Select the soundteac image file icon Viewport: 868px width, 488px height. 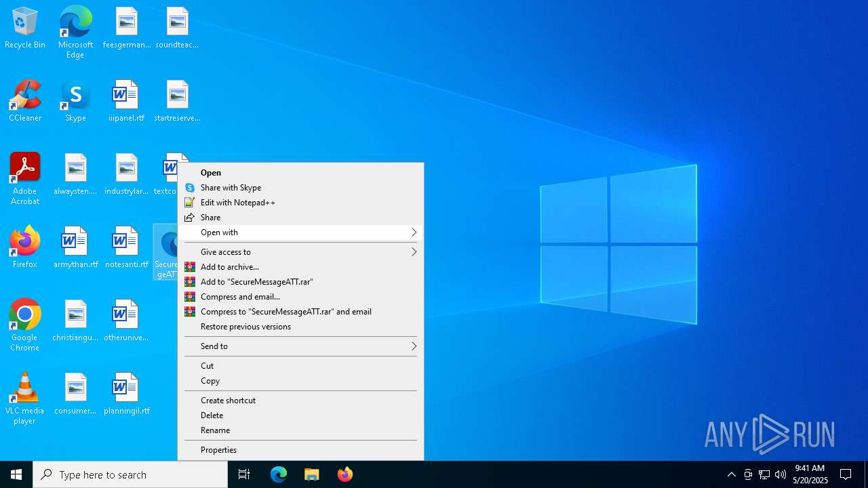point(177,28)
